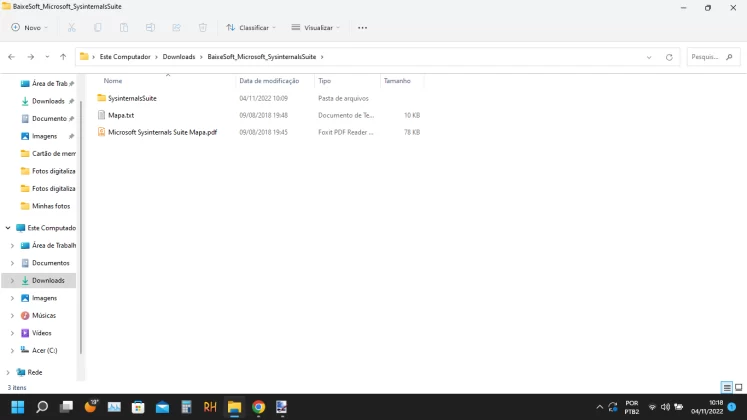Expand address bar history dropdown
Screen dimensions: 747x420
(649, 57)
